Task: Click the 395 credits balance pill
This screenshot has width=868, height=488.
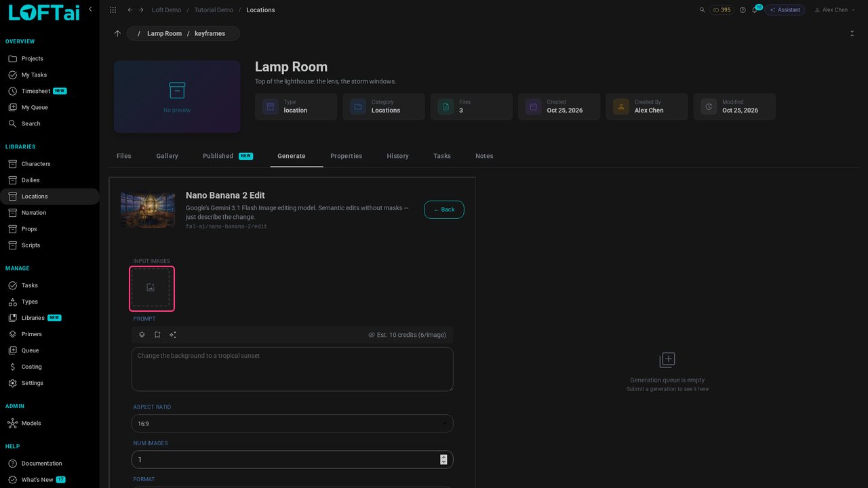Action: (722, 10)
